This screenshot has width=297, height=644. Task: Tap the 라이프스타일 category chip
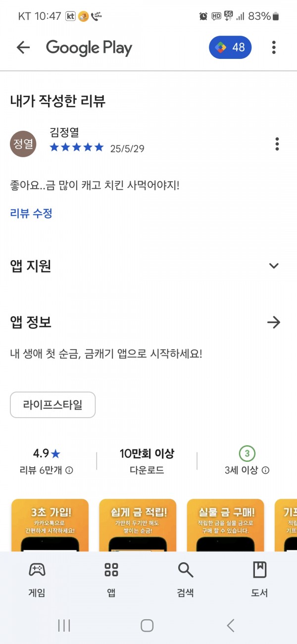(x=52, y=405)
